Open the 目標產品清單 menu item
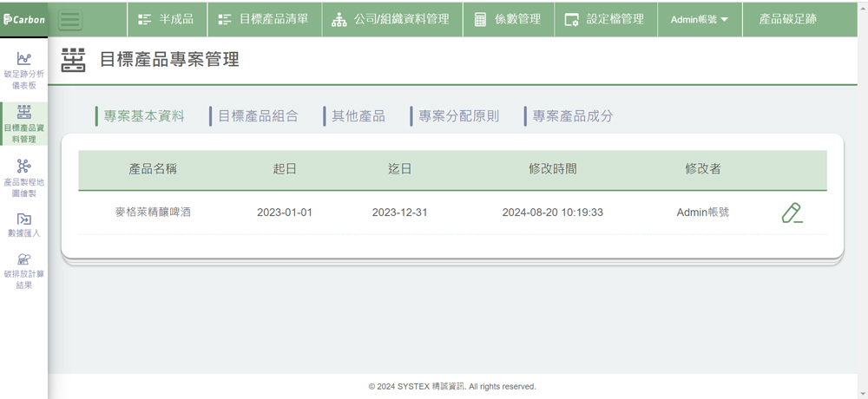This screenshot has height=399, width=868. point(263,19)
